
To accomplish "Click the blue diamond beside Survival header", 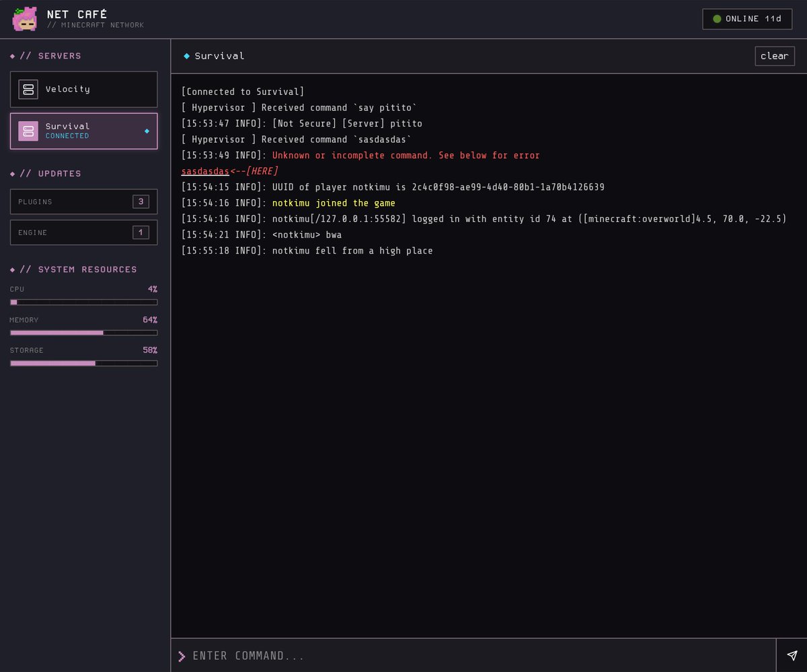I will pyautogui.click(x=186, y=56).
